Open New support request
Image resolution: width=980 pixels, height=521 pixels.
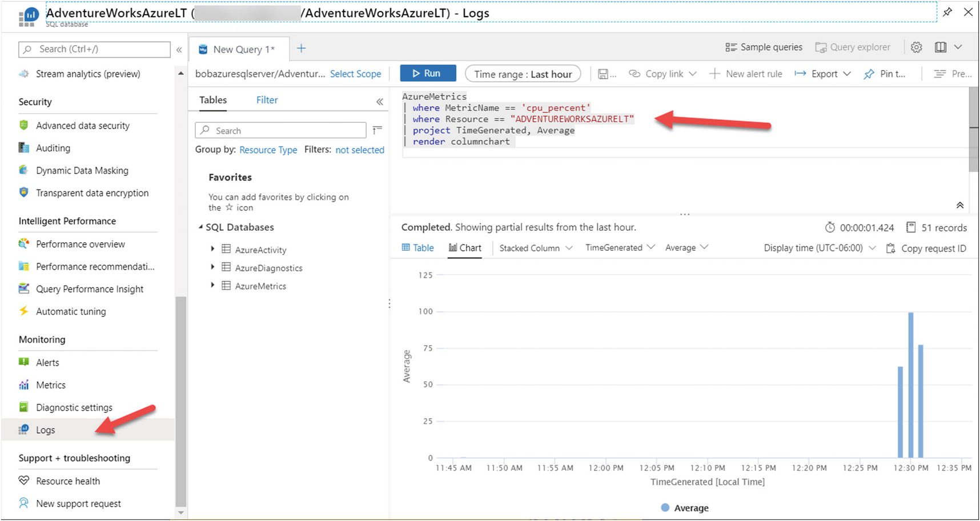(x=78, y=503)
